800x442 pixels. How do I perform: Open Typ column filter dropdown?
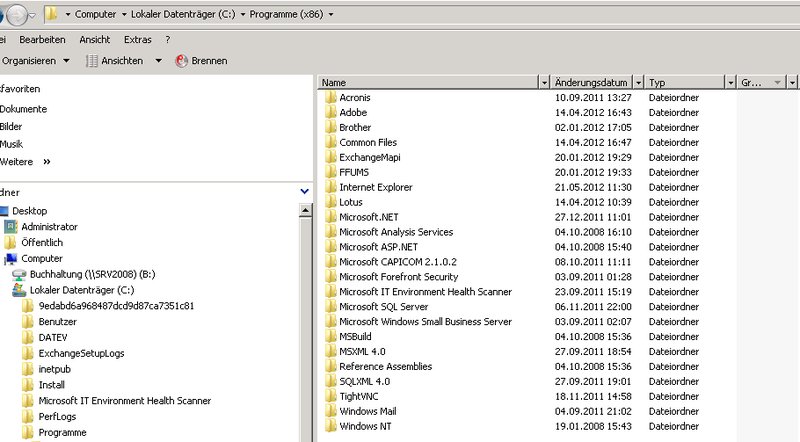point(731,82)
